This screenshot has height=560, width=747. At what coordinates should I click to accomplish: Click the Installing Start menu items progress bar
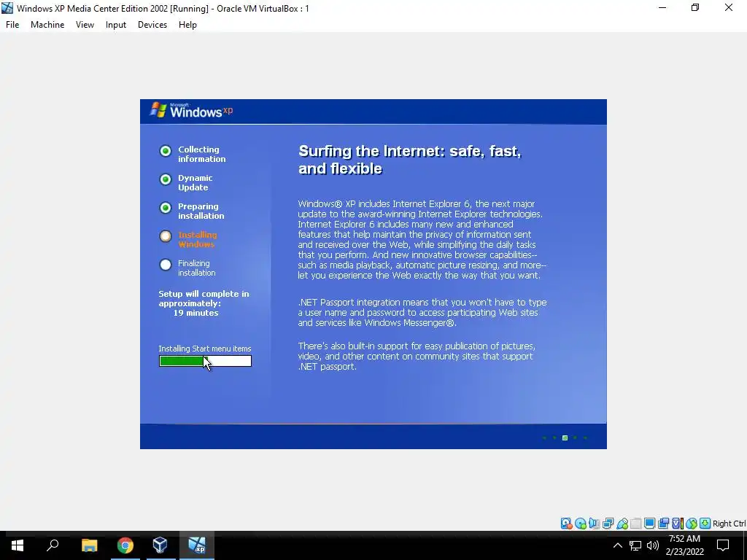point(205,362)
